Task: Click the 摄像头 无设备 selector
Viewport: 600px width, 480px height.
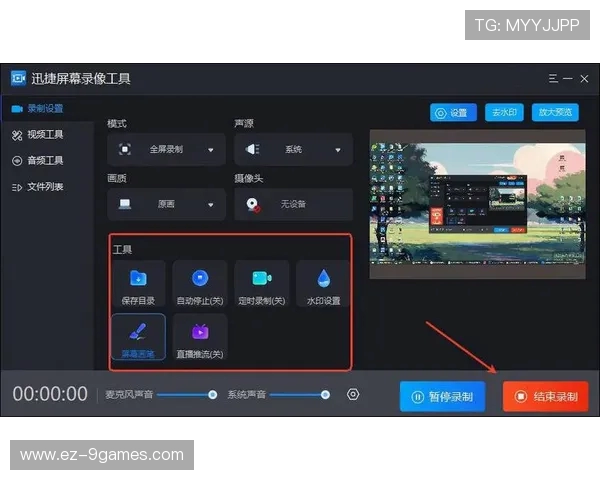Action: pos(293,204)
